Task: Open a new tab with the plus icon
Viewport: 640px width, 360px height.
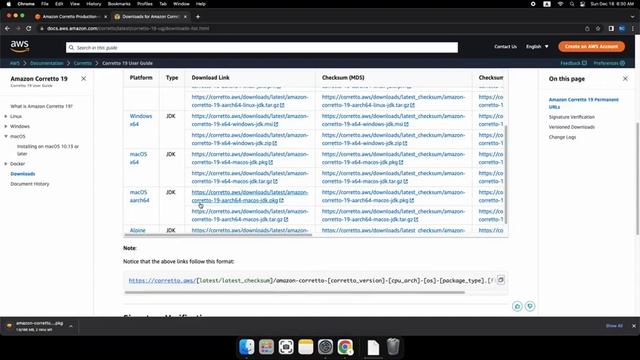Action: click(x=198, y=17)
